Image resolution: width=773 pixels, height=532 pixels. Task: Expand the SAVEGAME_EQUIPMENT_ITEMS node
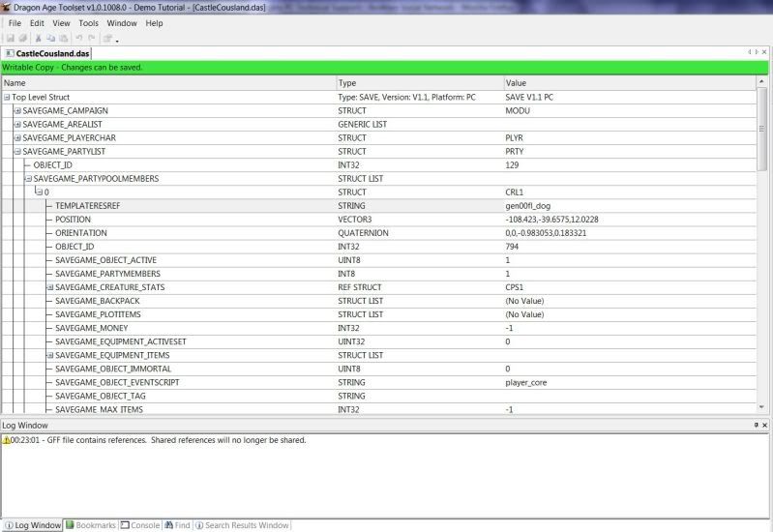click(50, 355)
